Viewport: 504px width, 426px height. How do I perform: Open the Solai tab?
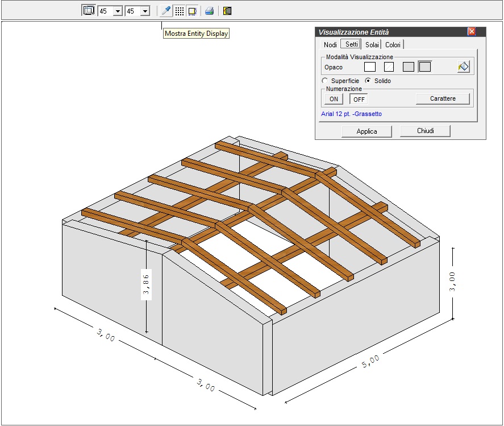pyautogui.click(x=372, y=45)
